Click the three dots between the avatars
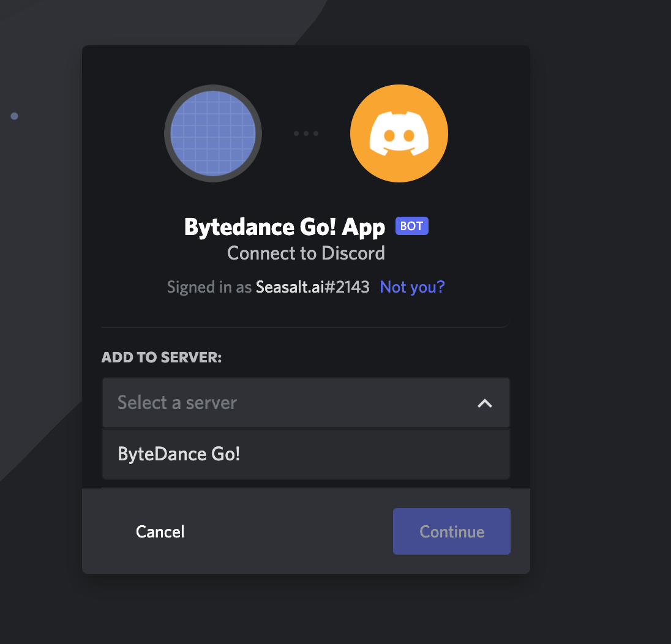Image resolution: width=671 pixels, height=644 pixels. (x=306, y=133)
